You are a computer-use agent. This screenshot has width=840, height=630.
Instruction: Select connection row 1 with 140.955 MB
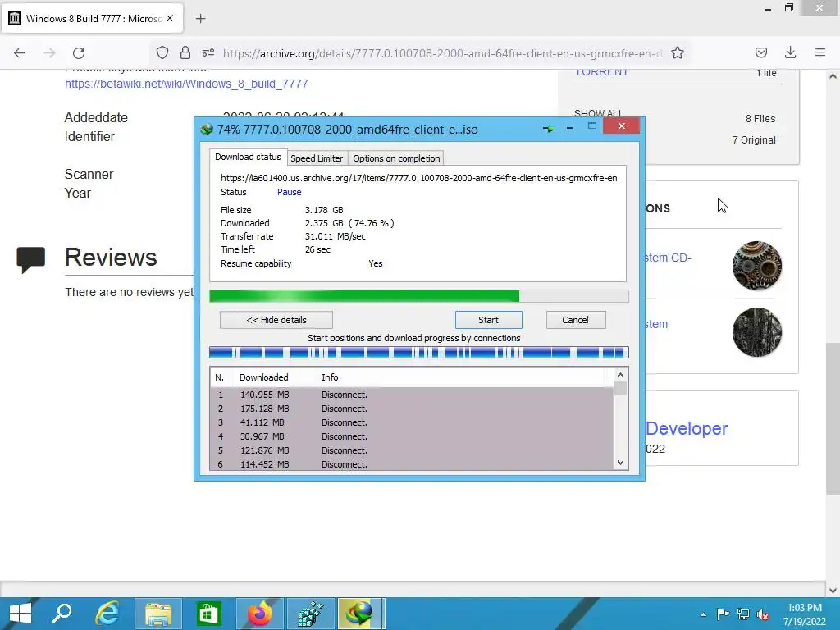click(x=412, y=395)
